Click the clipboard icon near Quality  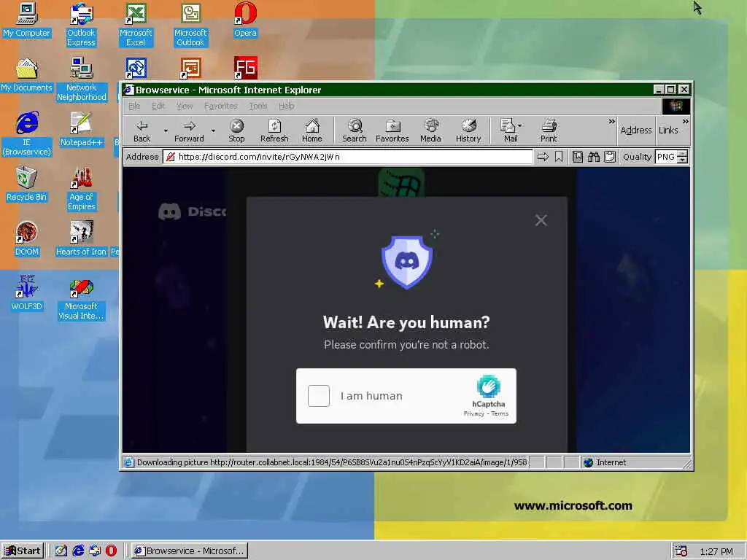pos(610,157)
